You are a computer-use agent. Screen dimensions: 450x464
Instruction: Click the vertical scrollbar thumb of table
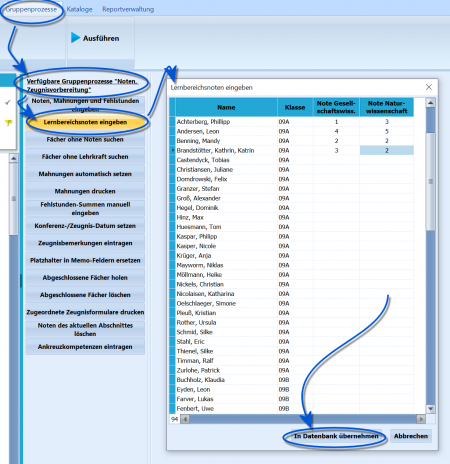pos(430,181)
